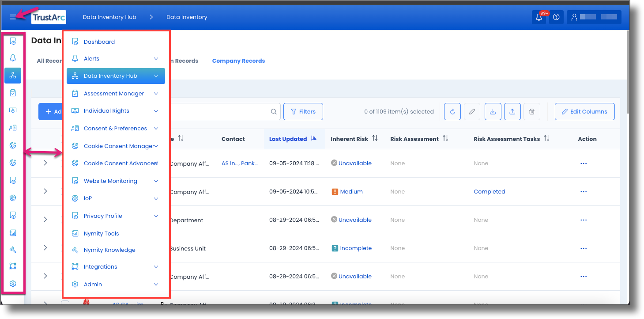Click the pencil edit icon next to refresh
Viewport: 644px width, 319px height.
click(472, 112)
